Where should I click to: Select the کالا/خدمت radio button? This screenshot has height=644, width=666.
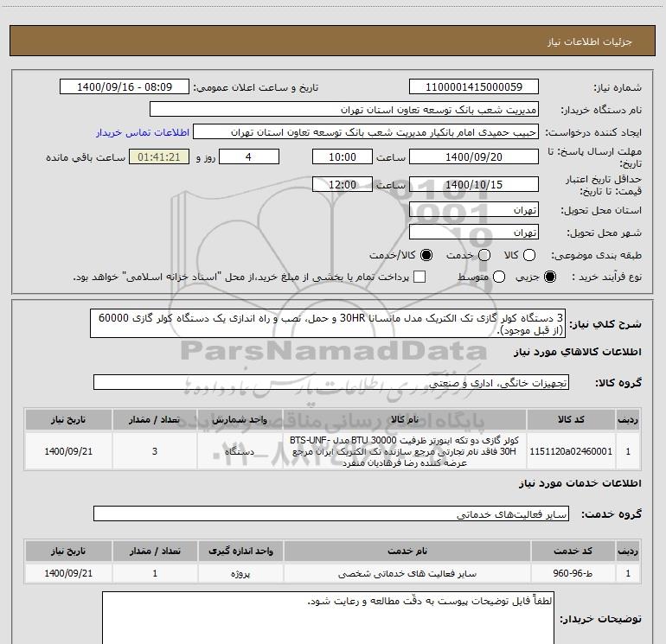point(426,255)
